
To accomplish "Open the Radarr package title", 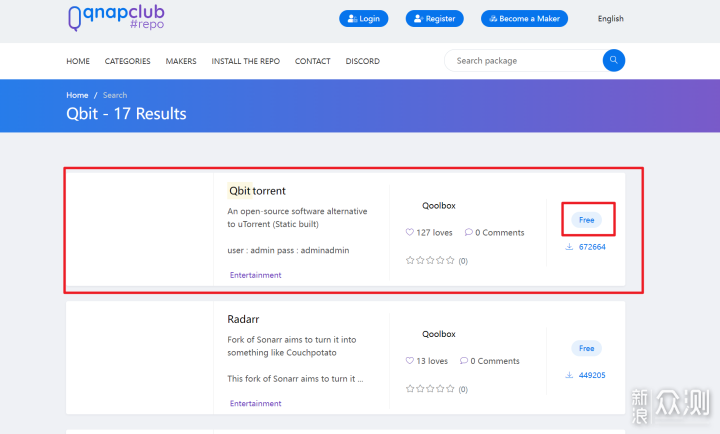I will coord(243,319).
